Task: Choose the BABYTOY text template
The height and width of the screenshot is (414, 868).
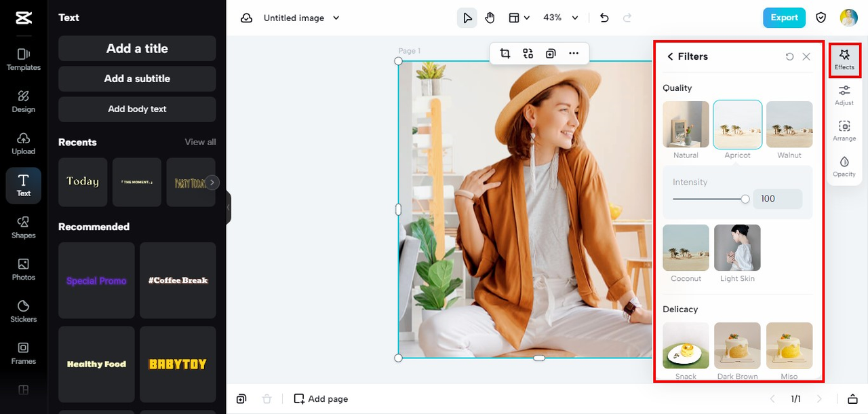Action: [178, 364]
